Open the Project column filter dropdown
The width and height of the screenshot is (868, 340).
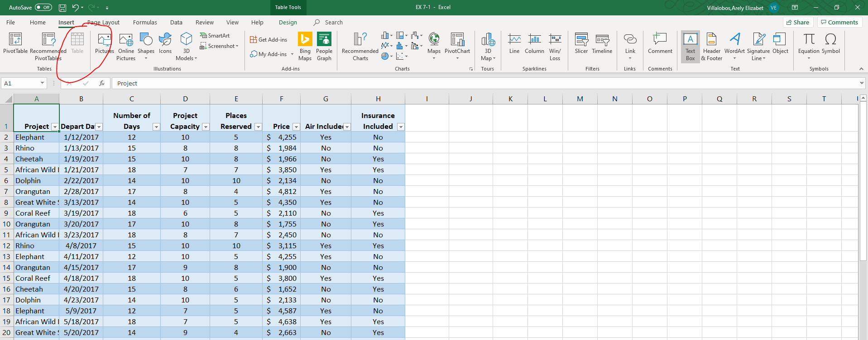[55, 127]
